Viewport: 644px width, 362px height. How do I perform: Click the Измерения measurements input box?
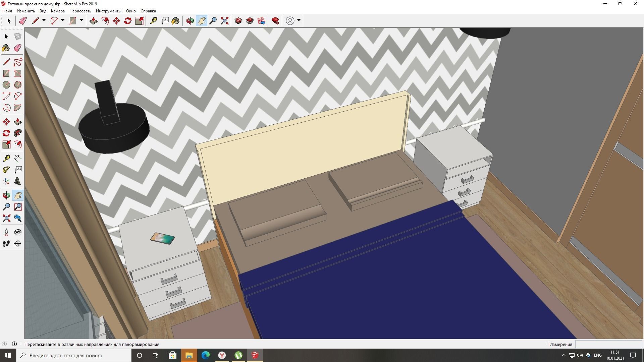[608, 344]
